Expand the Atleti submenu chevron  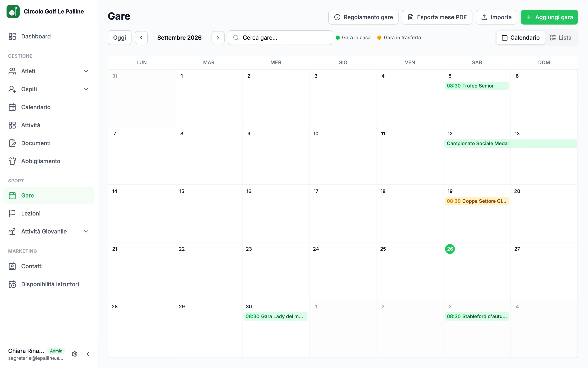(x=86, y=71)
